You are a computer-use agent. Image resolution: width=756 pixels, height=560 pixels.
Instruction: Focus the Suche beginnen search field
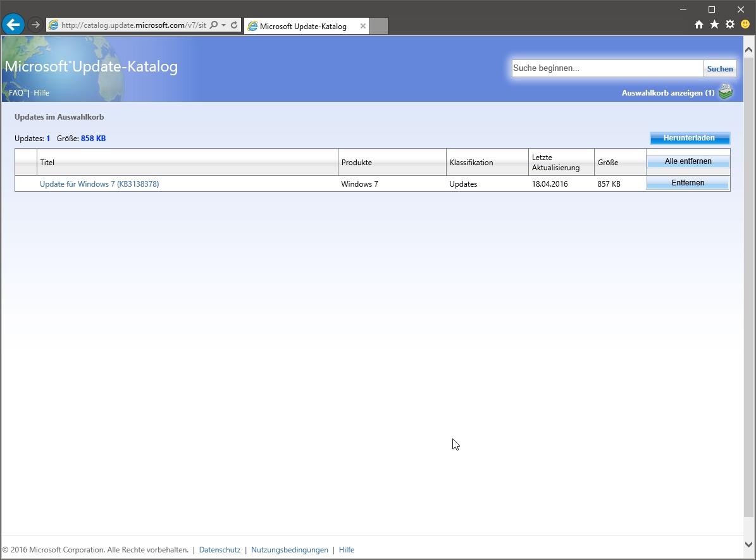click(x=607, y=68)
